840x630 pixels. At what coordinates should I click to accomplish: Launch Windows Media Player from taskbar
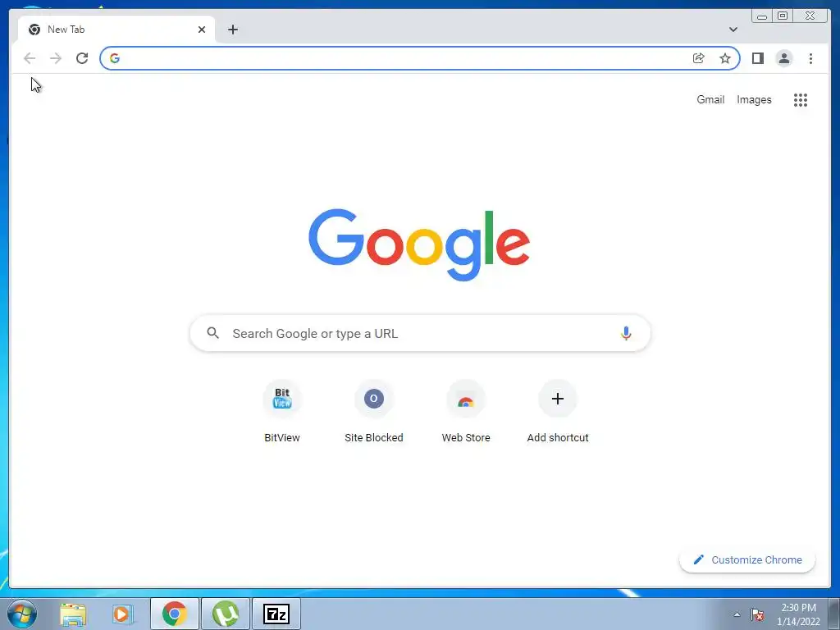[122, 614]
